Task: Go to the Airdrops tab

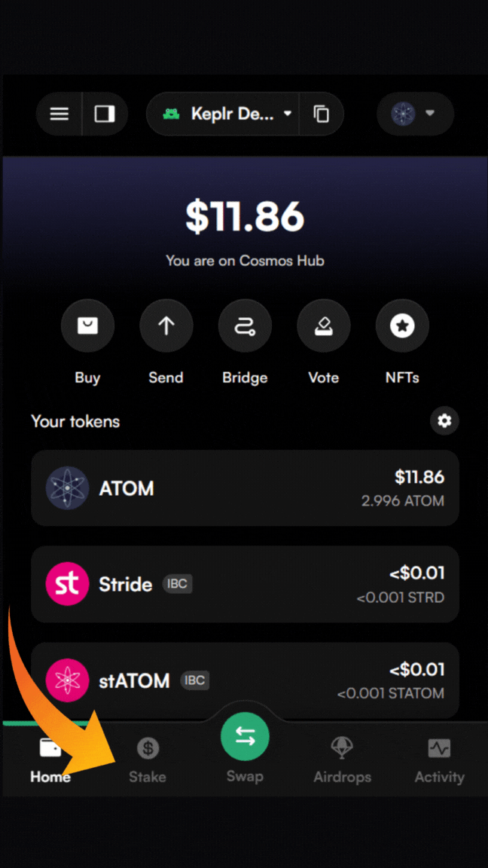Action: pos(342,759)
